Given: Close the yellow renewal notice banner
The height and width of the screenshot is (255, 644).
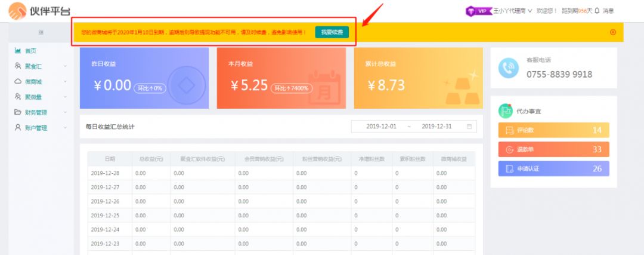Looking at the screenshot, I should (x=613, y=32).
